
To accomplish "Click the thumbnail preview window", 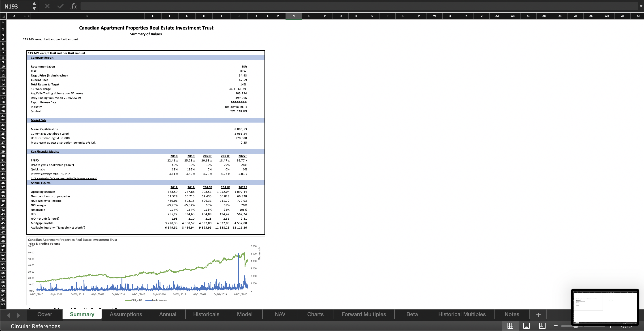I will pos(605,307).
